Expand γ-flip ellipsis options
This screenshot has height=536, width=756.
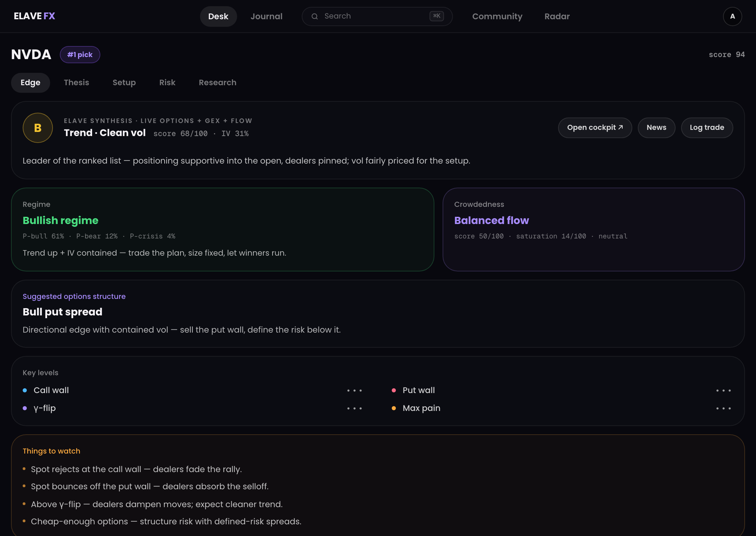(354, 409)
